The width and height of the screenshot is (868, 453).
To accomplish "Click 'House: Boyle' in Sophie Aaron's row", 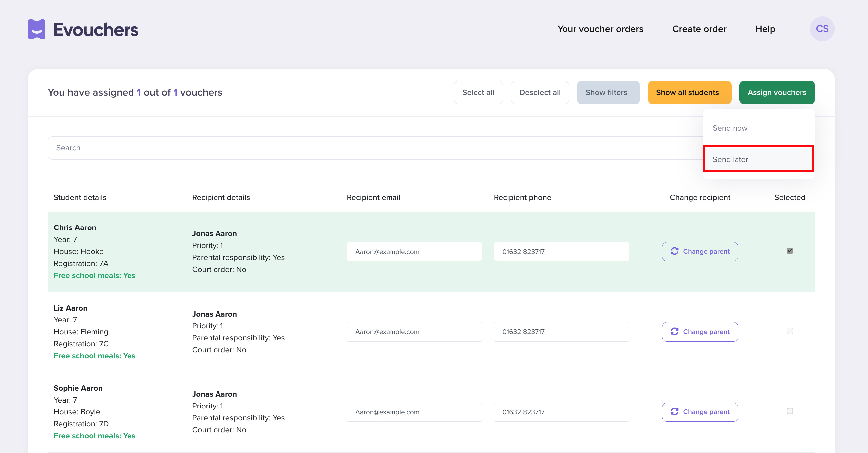I will coord(77,412).
